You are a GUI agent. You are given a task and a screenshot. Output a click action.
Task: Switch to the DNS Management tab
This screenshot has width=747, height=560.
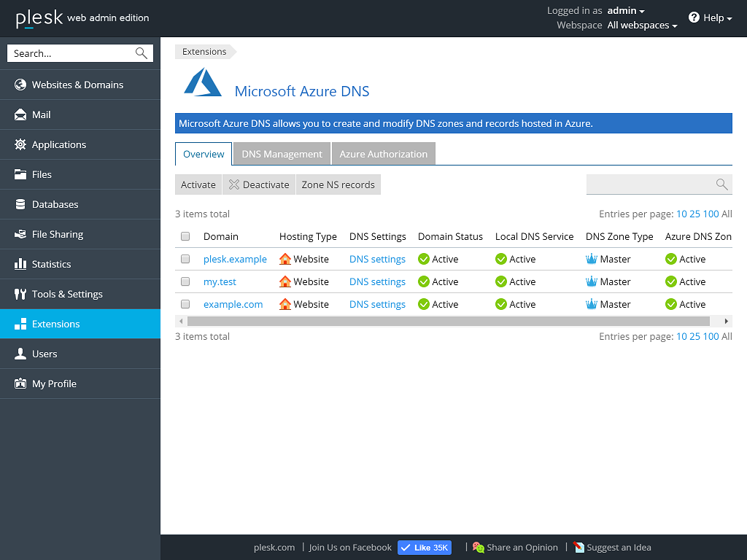coord(282,154)
